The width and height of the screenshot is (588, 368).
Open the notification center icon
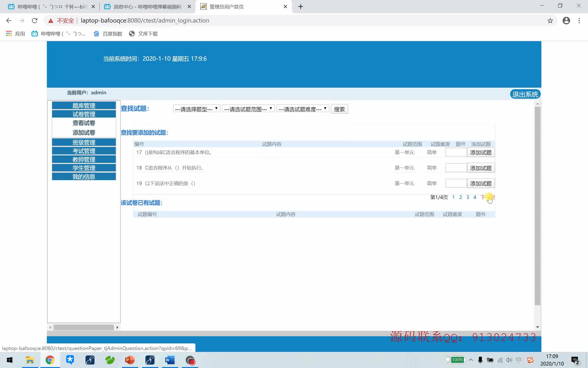pos(576,360)
